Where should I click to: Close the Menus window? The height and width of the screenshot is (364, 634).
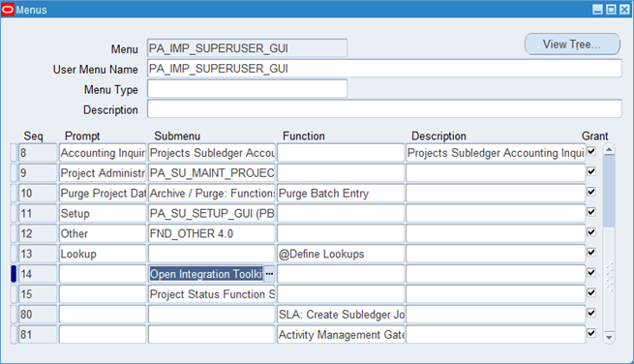click(x=624, y=10)
